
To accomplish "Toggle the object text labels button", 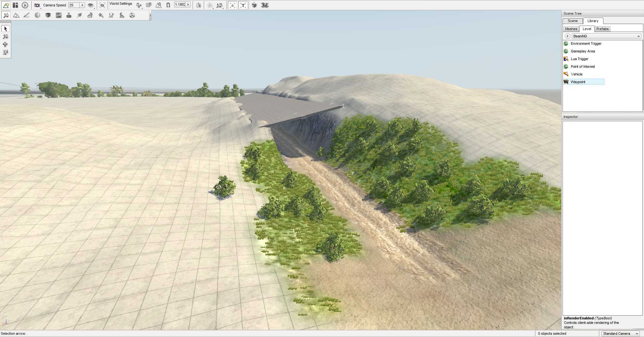I will click(x=243, y=5).
